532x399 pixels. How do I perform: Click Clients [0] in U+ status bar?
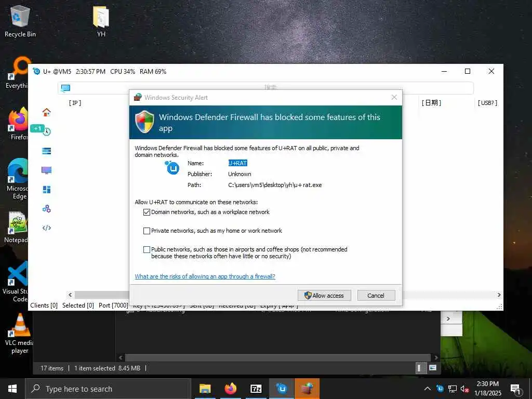pyautogui.click(x=44, y=305)
